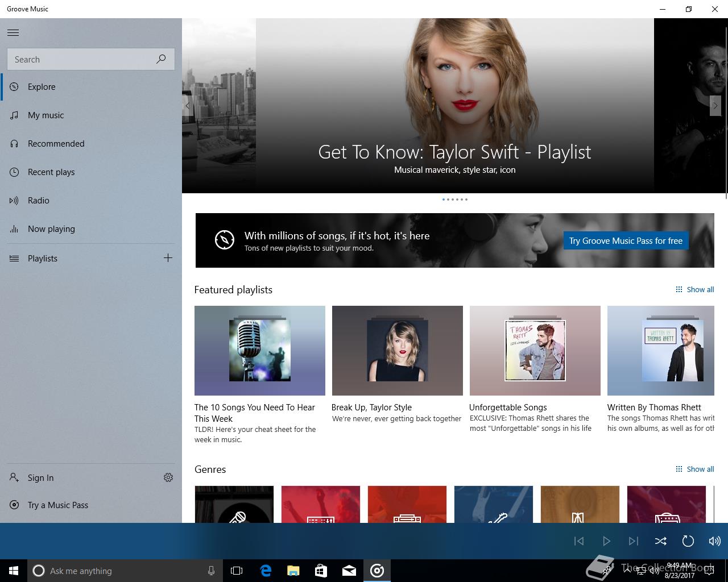Open the Radio section

point(91,201)
